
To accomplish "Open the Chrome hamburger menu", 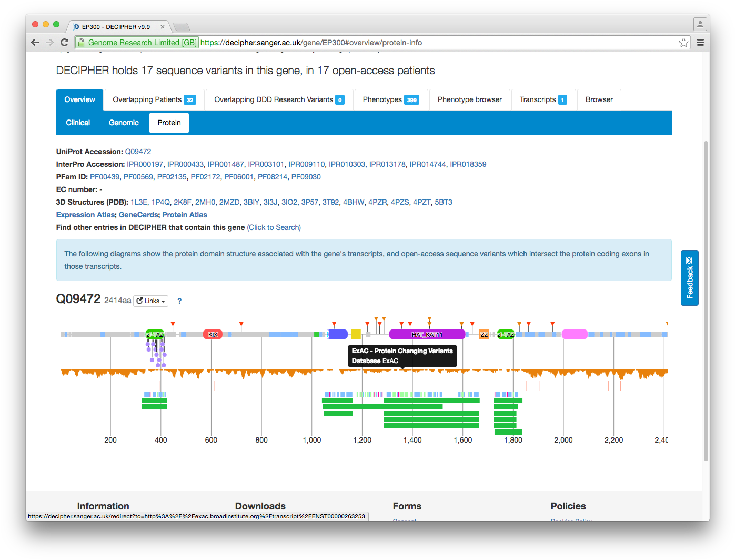I will tap(700, 43).
